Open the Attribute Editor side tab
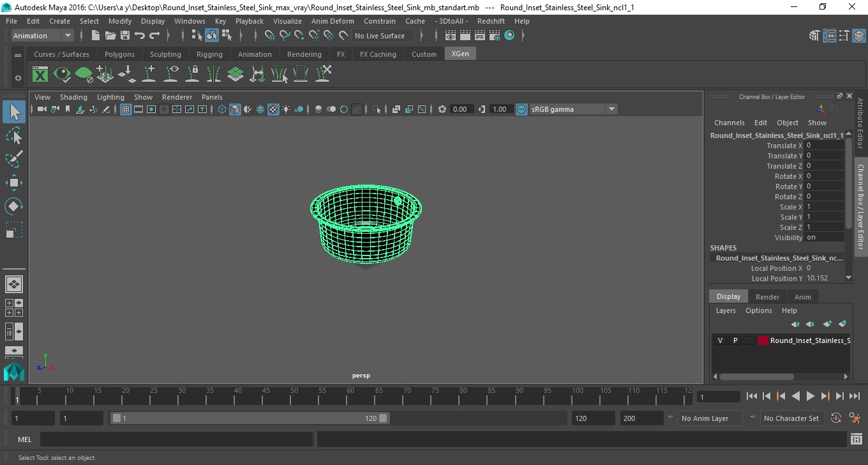The height and width of the screenshot is (465, 868). 860,123
